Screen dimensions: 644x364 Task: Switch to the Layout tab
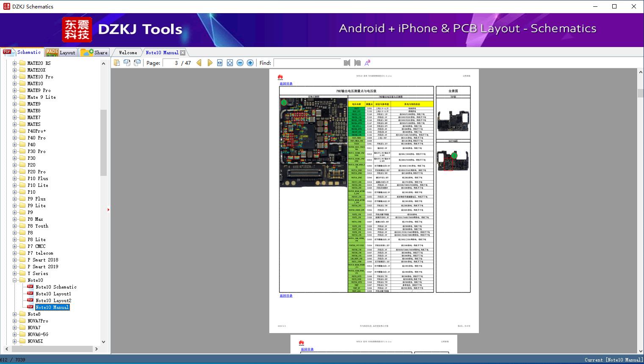coord(61,53)
